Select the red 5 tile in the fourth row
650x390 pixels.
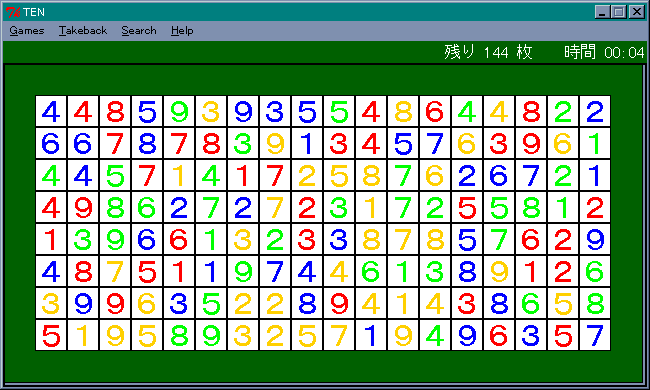click(x=467, y=207)
